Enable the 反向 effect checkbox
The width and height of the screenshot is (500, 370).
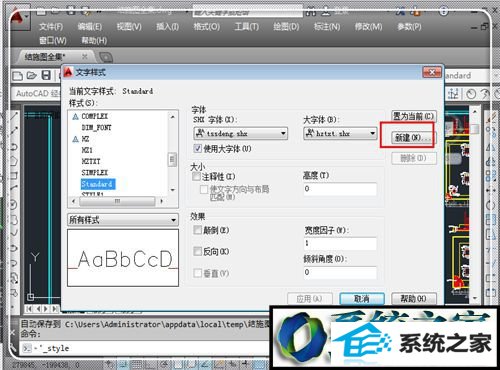[198, 251]
